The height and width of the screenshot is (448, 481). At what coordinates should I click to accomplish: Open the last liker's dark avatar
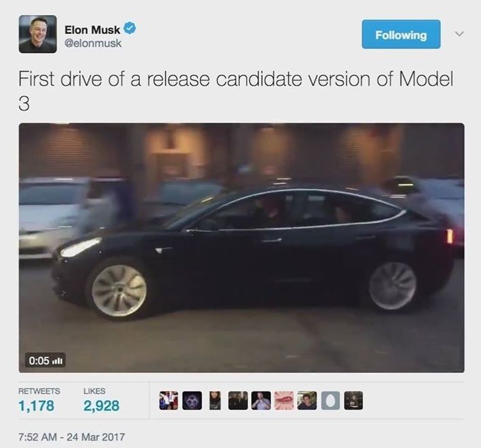[x=353, y=401]
